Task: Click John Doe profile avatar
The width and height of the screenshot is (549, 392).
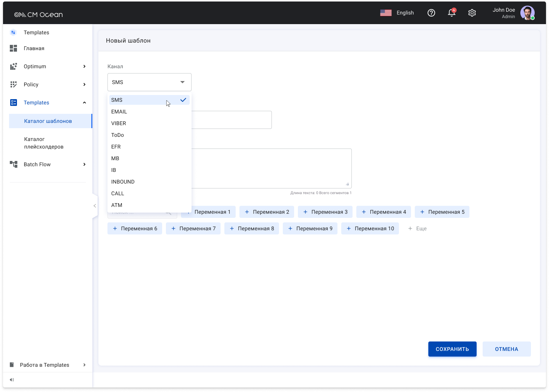Action: pos(527,13)
